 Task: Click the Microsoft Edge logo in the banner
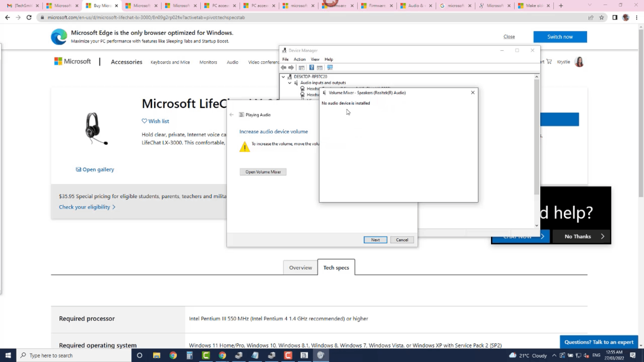59,37
